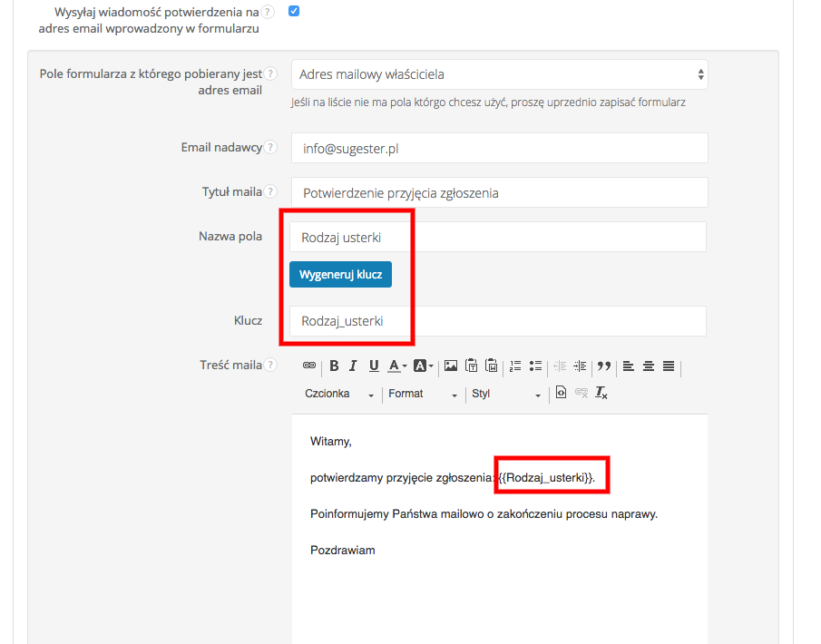Open the Format dropdown
This screenshot has width=821, height=644.
[x=423, y=394]
